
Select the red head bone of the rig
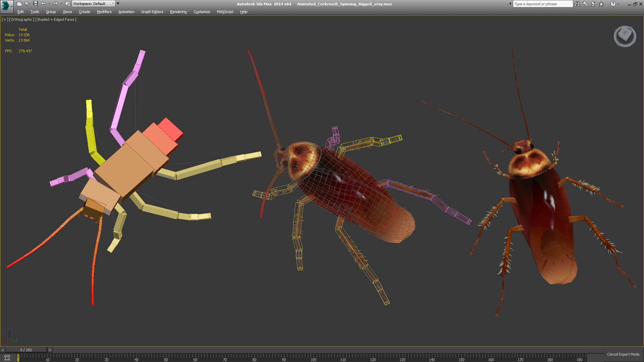tap(171, 129)
